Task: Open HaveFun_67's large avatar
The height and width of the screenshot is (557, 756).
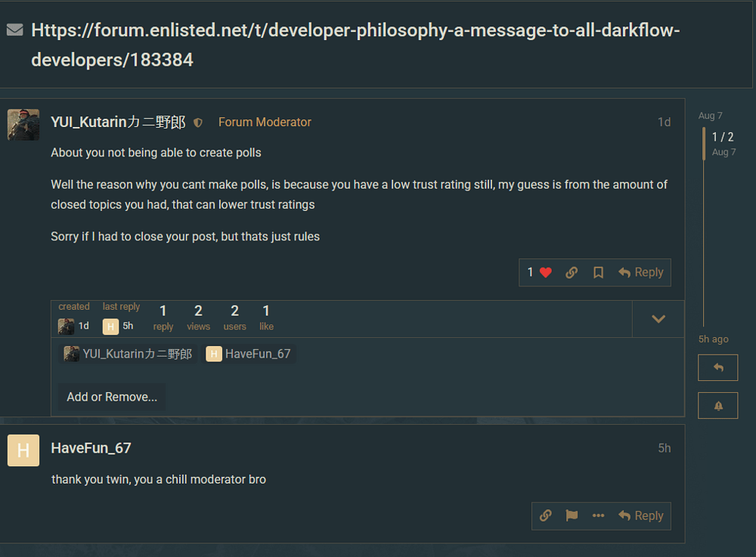Action: click(23, 450)
